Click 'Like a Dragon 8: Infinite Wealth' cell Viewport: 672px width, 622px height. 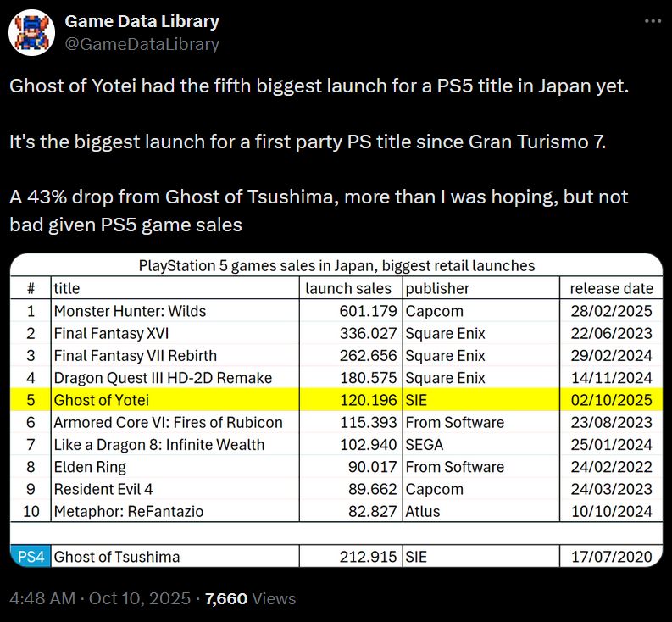pos(175,445)
